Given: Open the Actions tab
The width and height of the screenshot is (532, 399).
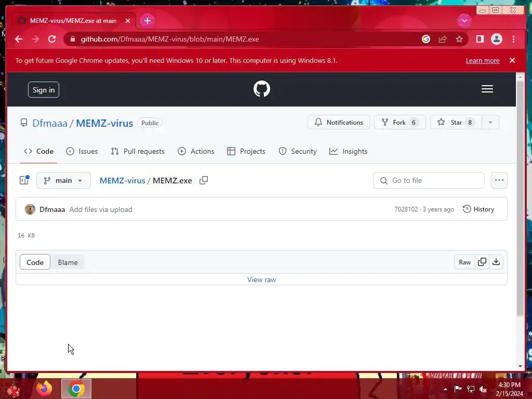Looking at the screenshot, I should point(196,151).
